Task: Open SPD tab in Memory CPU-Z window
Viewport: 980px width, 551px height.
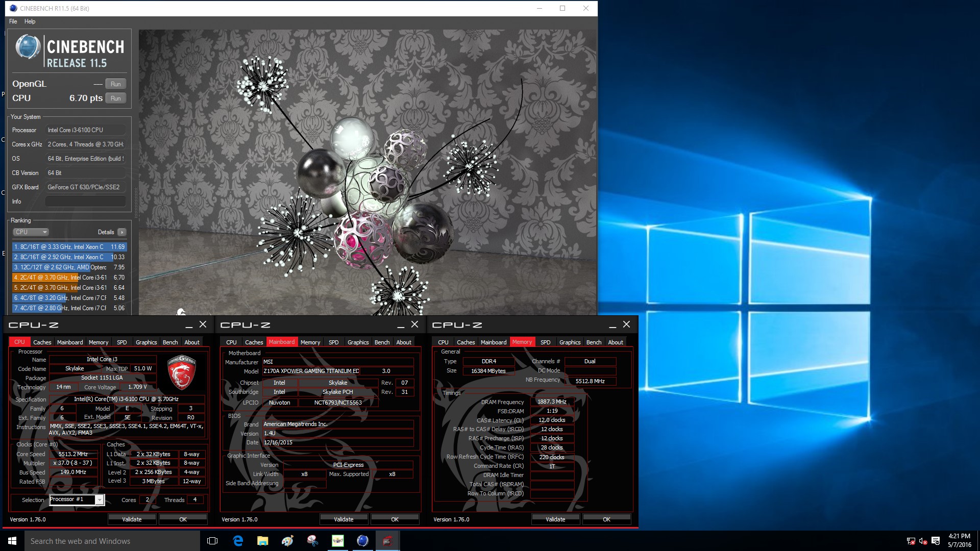Action: (546, 342)
